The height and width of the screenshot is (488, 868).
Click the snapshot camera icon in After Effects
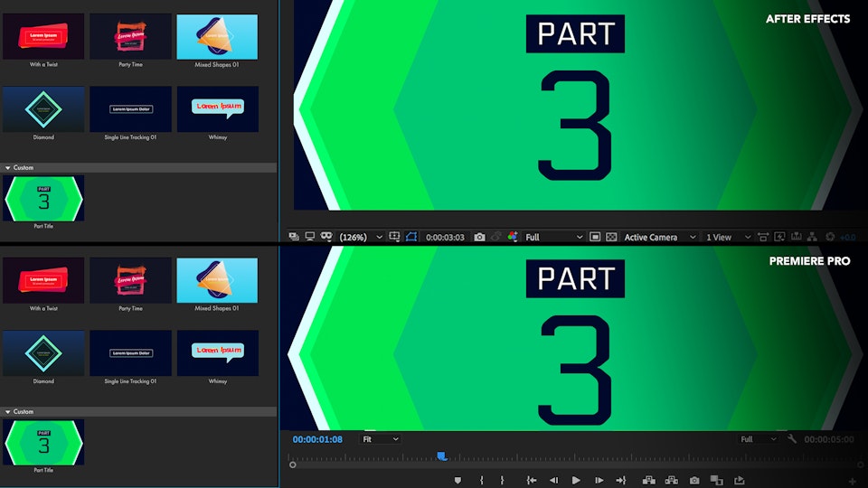479,237
